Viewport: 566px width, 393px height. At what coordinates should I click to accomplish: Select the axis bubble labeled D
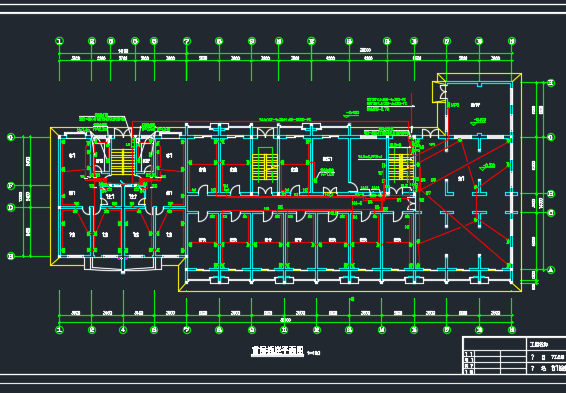[x=11, y=208]
